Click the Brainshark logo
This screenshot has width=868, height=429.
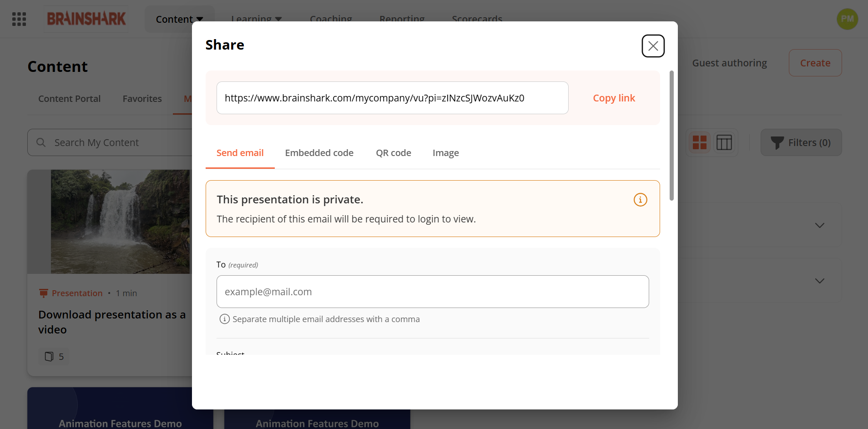[86, 19]
